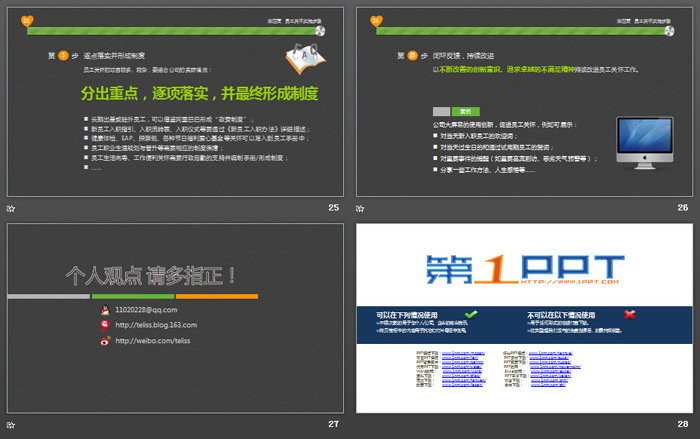Select the slide 28 thumbnail with 1PPT logo
Screen dimensions: 700x439
pyautogui.click(x=524, y=318)
